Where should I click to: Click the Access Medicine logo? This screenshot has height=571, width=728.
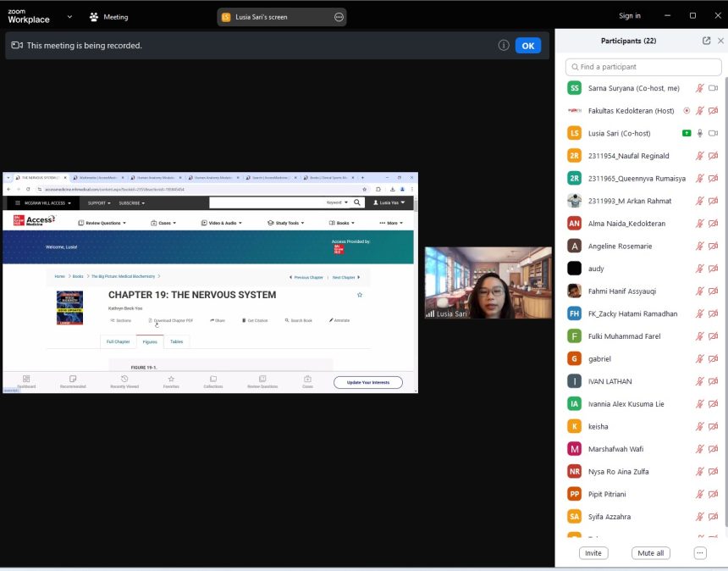coord(35,220)
